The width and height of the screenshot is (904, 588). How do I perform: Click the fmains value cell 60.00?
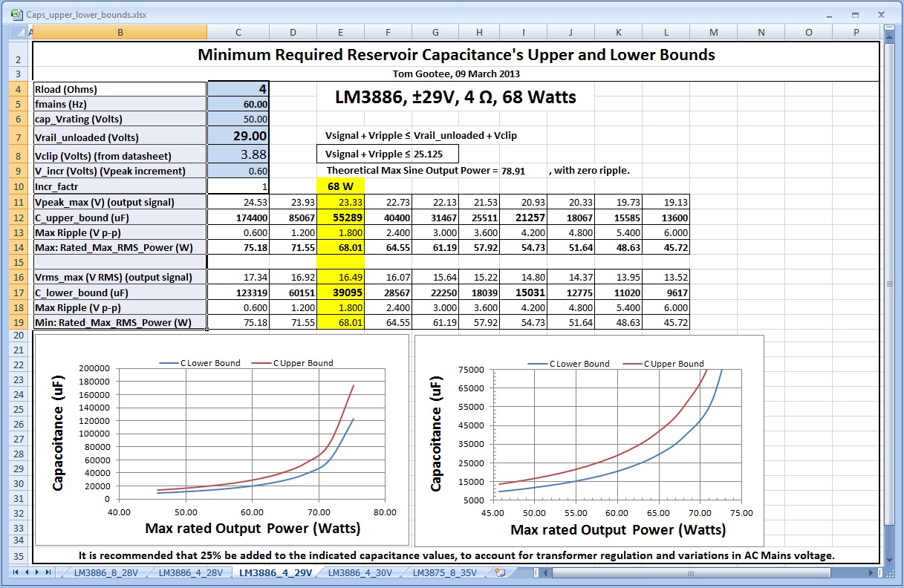tap(238, 104)
